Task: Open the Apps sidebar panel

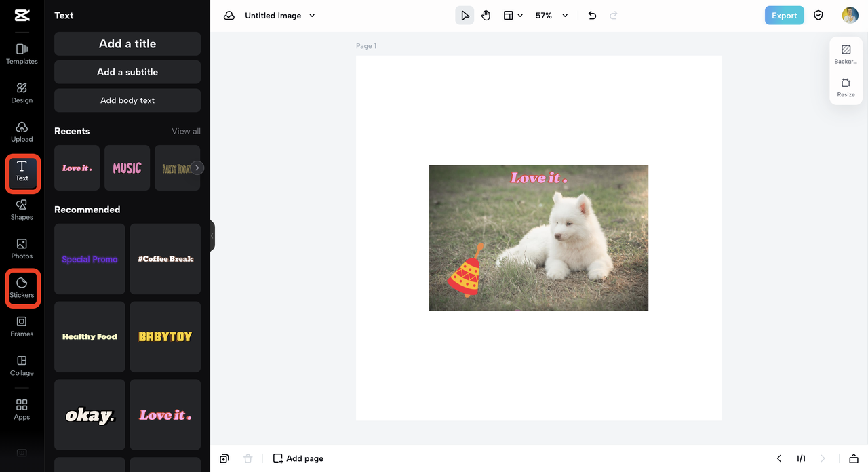Action: [22, 410]
